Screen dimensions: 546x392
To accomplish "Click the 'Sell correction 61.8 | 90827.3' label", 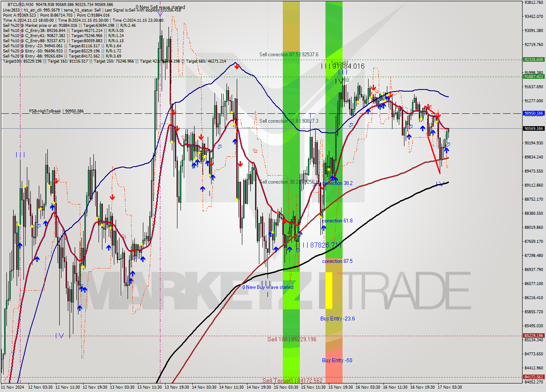I will (289, 121).
